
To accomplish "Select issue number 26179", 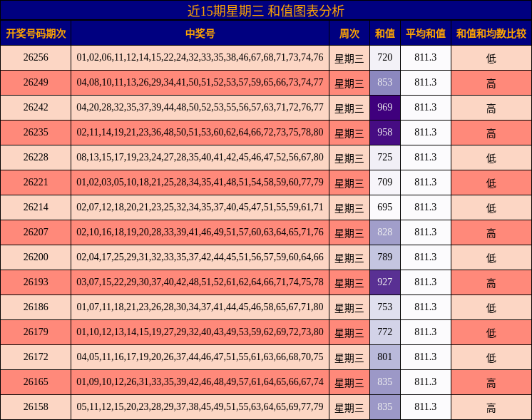I will coord(36,332).
